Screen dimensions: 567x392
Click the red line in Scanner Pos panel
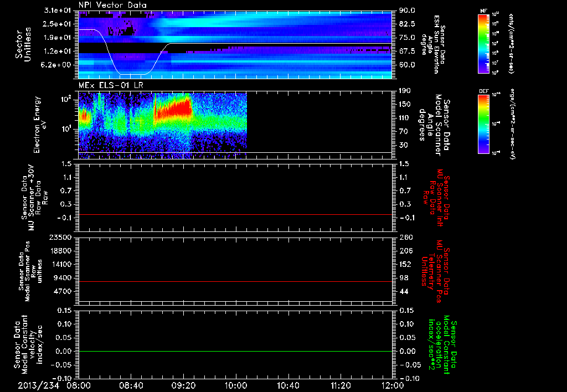tap(235, 281)
